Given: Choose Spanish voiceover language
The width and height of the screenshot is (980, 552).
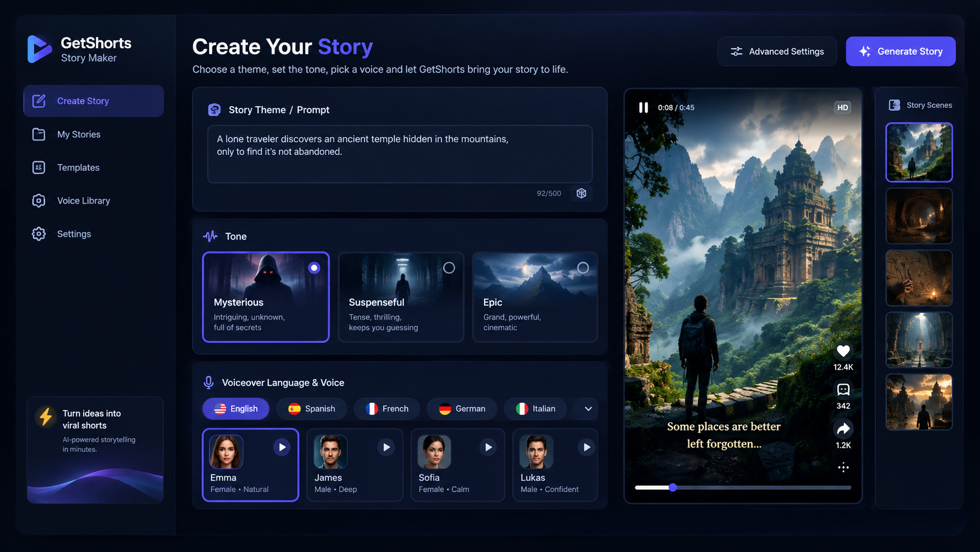Looking at the screenshot, I should click(x=311, y=409).
